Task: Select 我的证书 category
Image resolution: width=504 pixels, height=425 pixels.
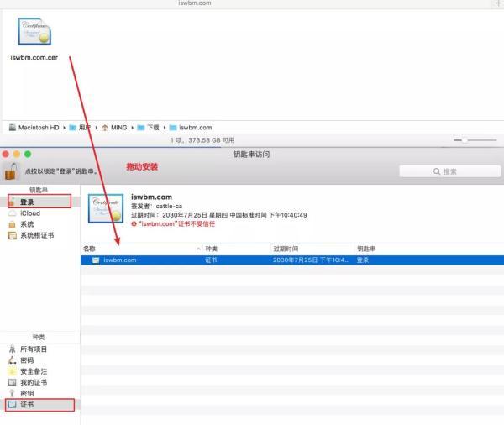Action: point(39,382)
